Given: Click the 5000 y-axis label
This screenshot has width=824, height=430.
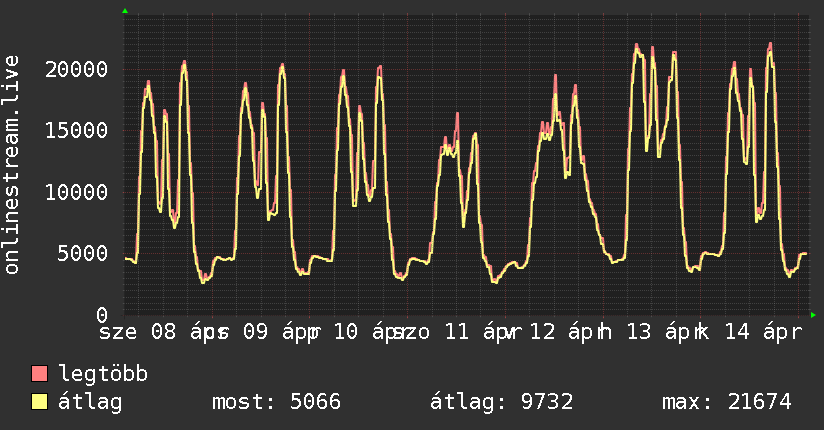Looking at the screenshot, I should [x=83, y=253].
